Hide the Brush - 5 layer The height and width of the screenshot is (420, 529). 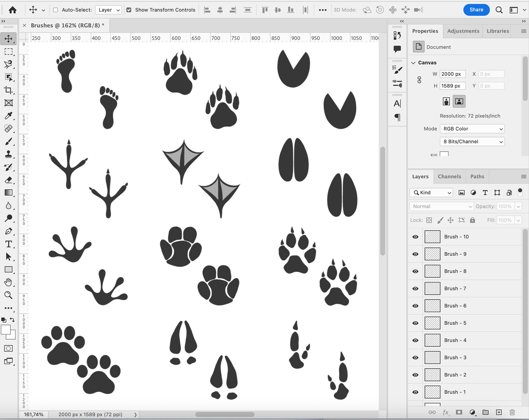(x=415, y=323)
